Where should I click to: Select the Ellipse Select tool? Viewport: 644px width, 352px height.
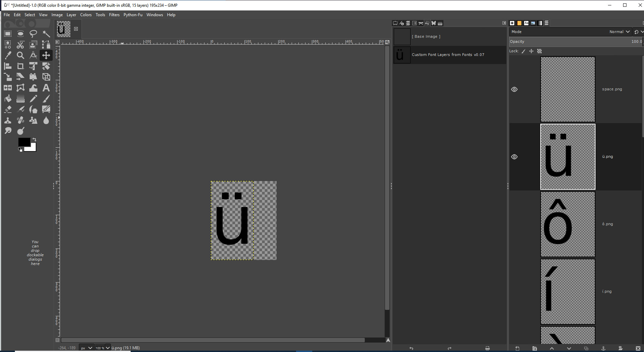click(21, 34)
